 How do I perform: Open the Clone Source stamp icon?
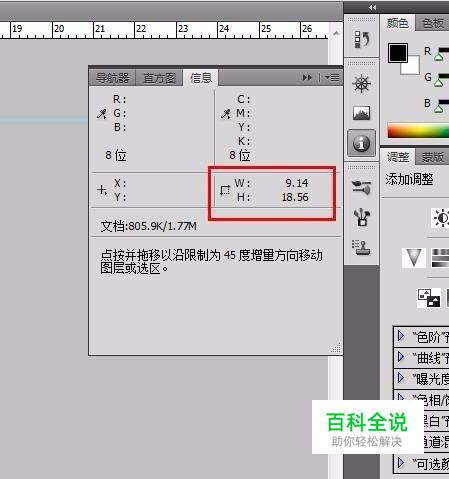click(x=362, y=247)
